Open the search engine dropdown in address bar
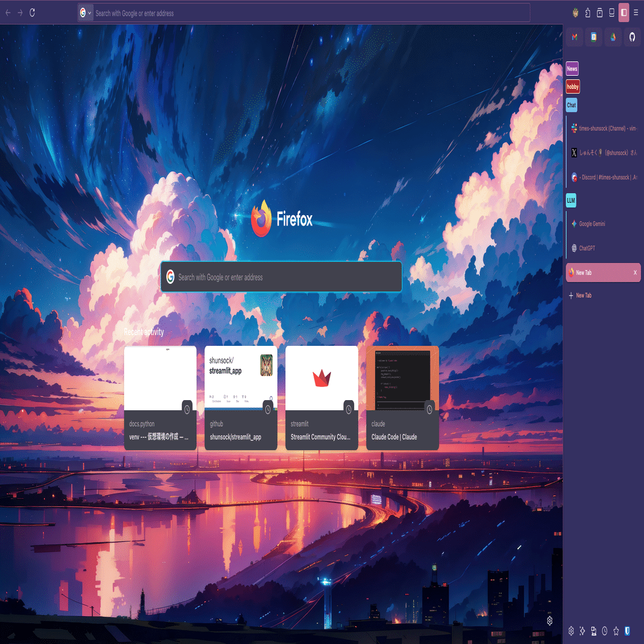The height and width of the screenshot is (644, 644). (85, 13)
